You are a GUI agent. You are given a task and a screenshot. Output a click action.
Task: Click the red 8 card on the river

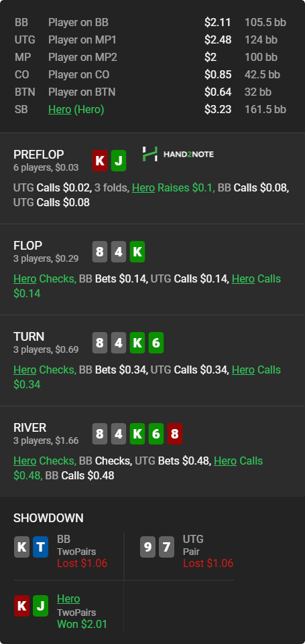[175, 434]
